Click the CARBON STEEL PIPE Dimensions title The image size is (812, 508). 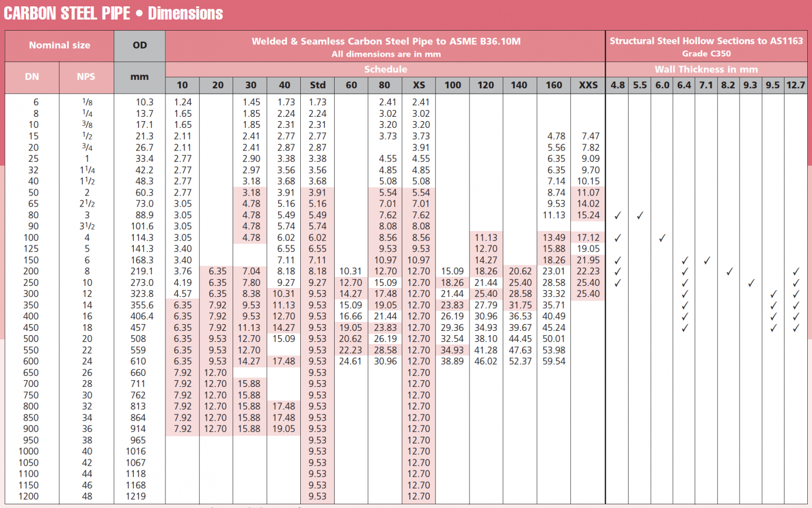113,13
